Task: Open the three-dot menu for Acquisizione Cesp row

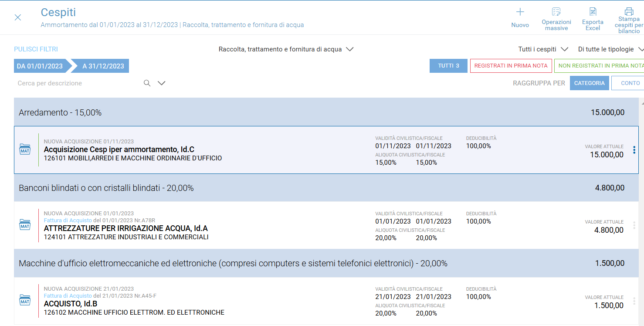Action: [x=634, y=150]
